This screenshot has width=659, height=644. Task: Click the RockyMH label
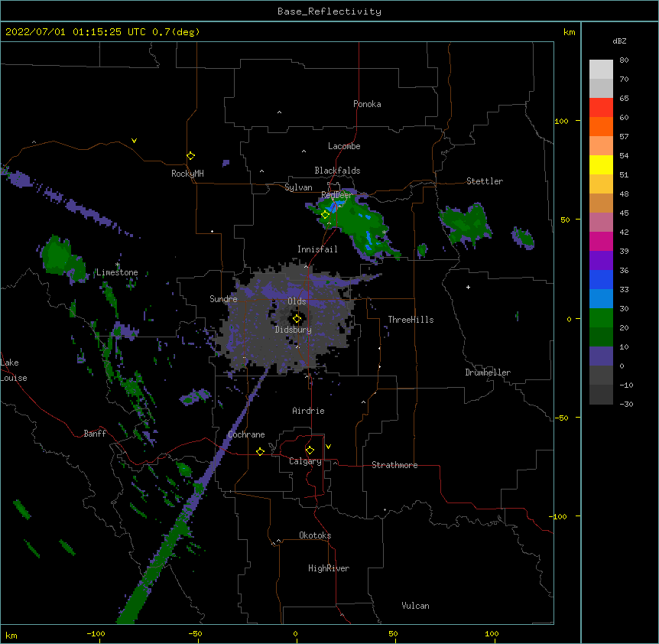[x=187, y=174]
